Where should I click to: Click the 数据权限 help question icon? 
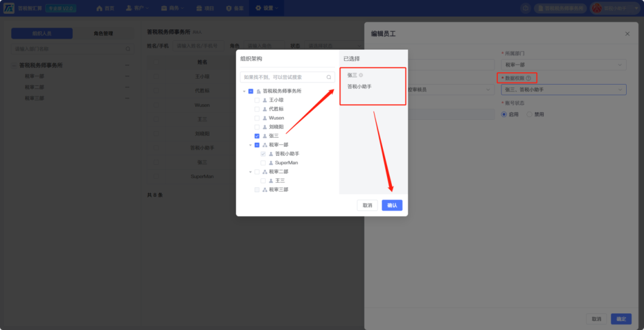point(528,78)
